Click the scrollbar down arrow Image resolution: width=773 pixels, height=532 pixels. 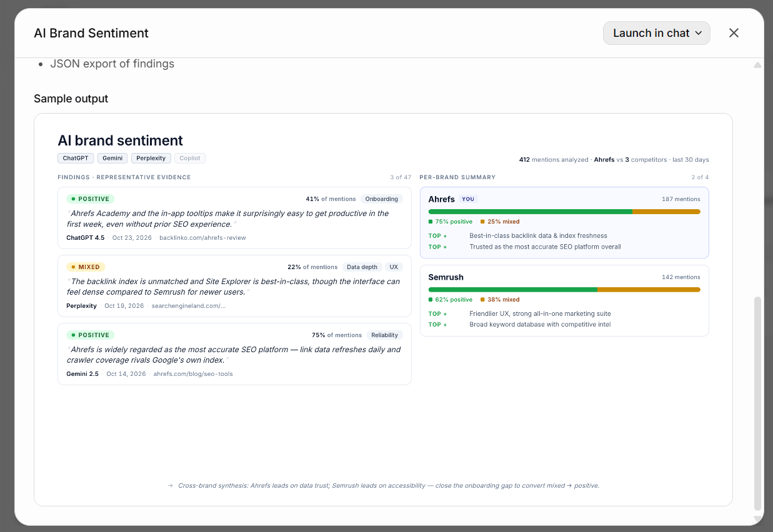[x=757, y=519]
